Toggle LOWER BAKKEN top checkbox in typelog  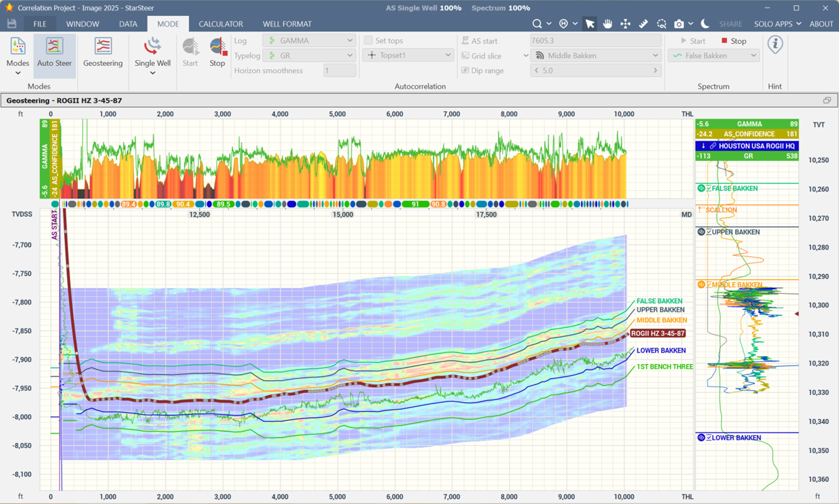coord(709,437)
